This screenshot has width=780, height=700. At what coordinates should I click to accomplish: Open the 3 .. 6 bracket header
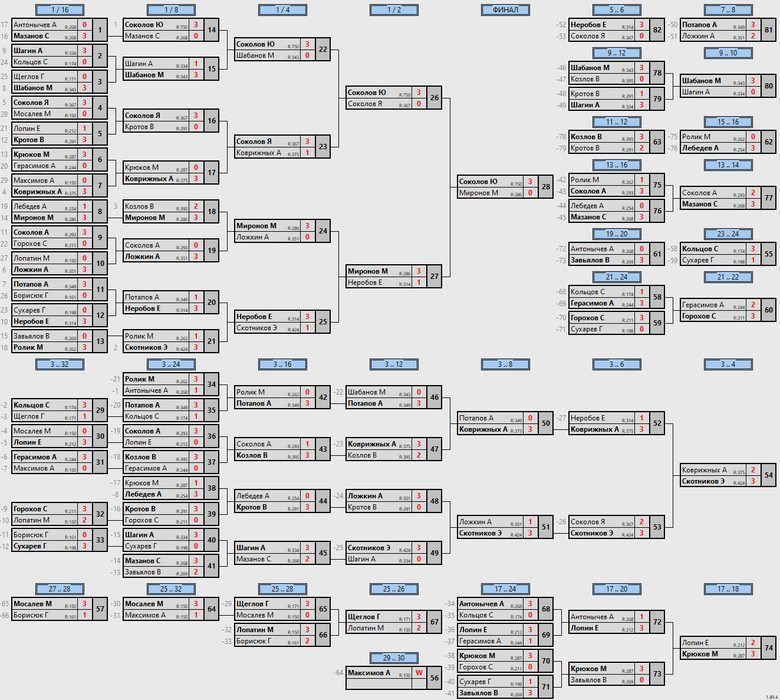pyautogui.click(x=617, y=364)
